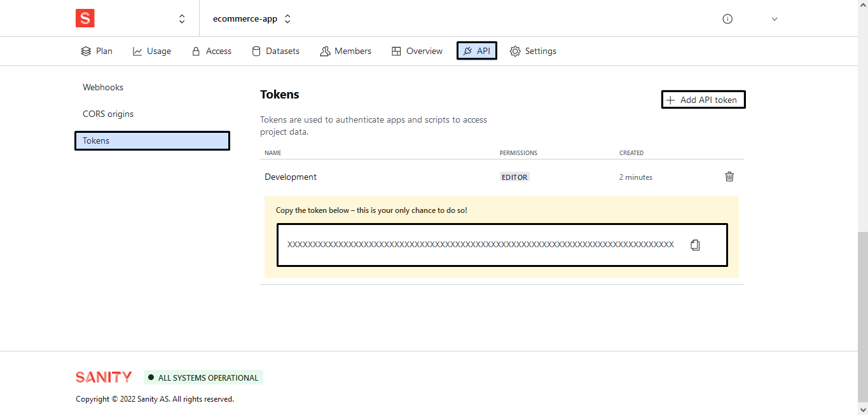This screenshot has height=415, width=868.
Task: Select Tokens in the sidebar
Action: tap(152, 140)
